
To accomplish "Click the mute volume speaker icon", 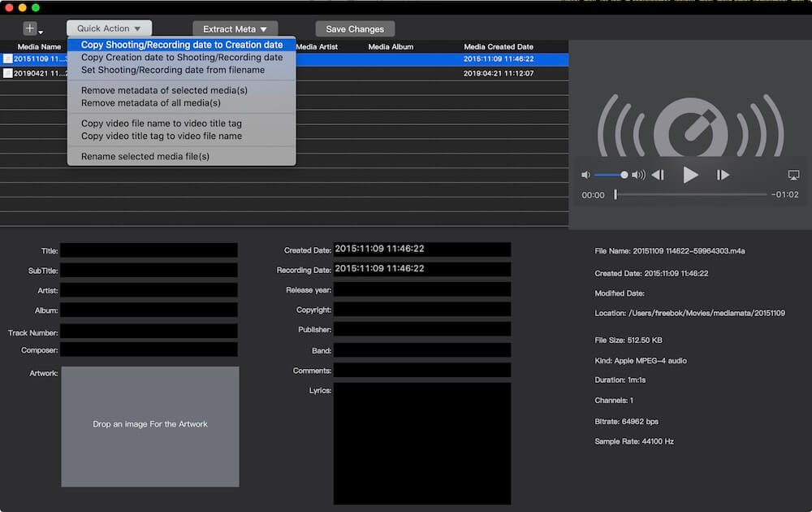I will 585,176.
